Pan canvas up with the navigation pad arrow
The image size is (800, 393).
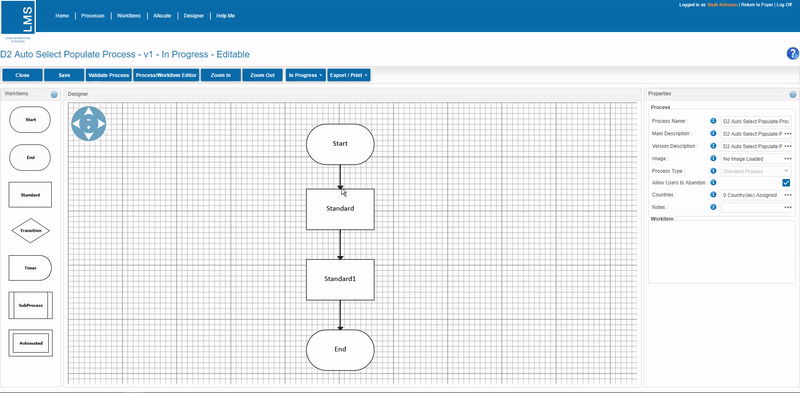pos(89,112)
